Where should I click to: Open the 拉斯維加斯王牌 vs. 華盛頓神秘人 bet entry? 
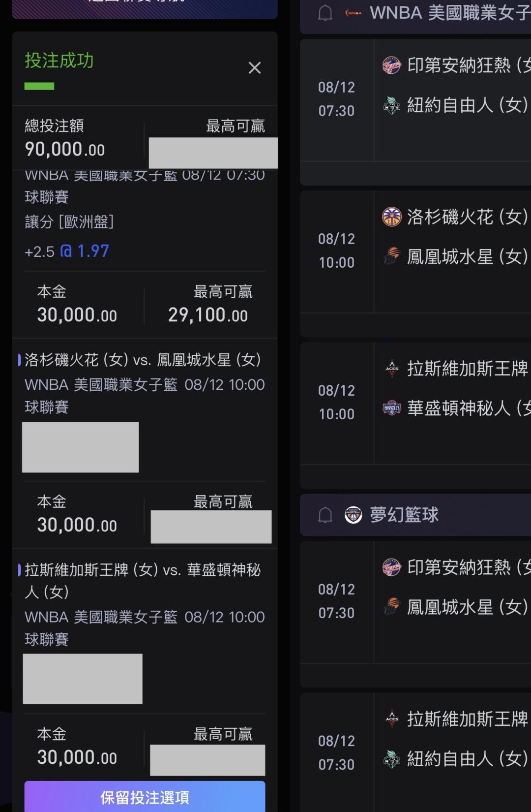(143, 581)
